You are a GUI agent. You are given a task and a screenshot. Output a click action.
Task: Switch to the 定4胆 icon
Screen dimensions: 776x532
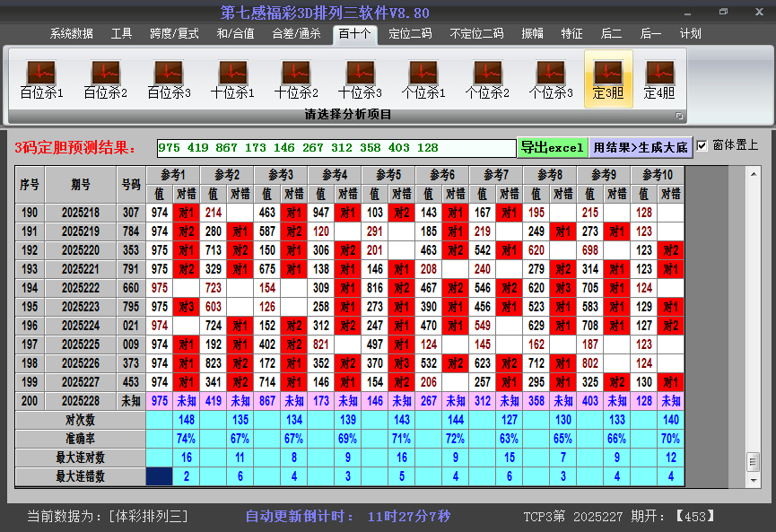click(659, 79)
